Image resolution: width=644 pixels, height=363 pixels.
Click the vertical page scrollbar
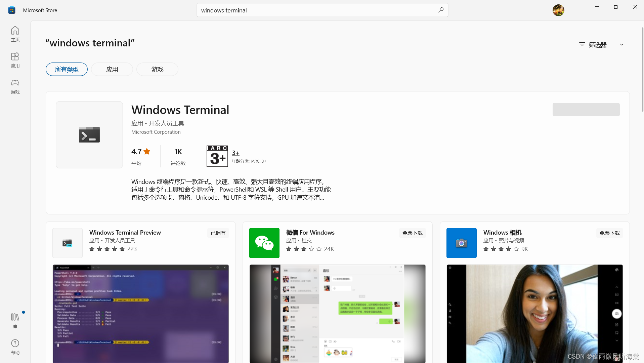pos(642,70)
